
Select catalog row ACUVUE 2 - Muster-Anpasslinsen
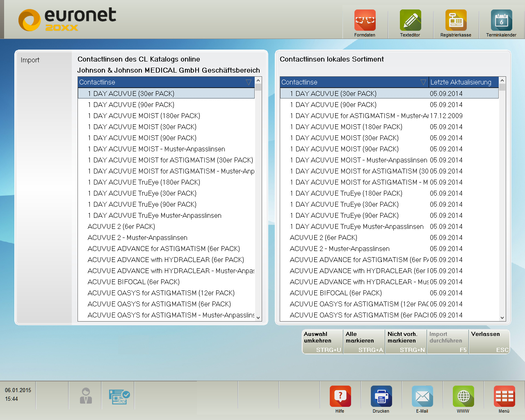tap(166, 237)
